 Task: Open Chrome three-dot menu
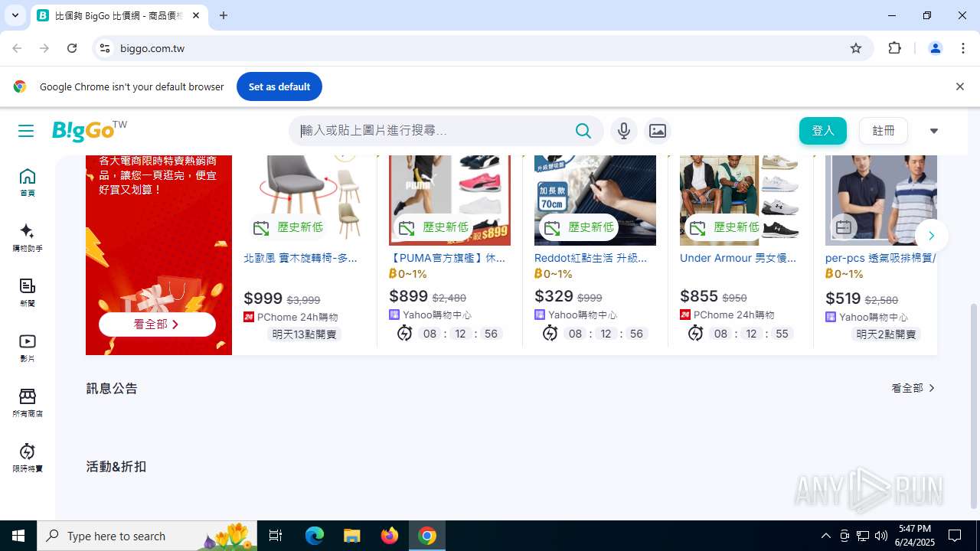point(963,48)
